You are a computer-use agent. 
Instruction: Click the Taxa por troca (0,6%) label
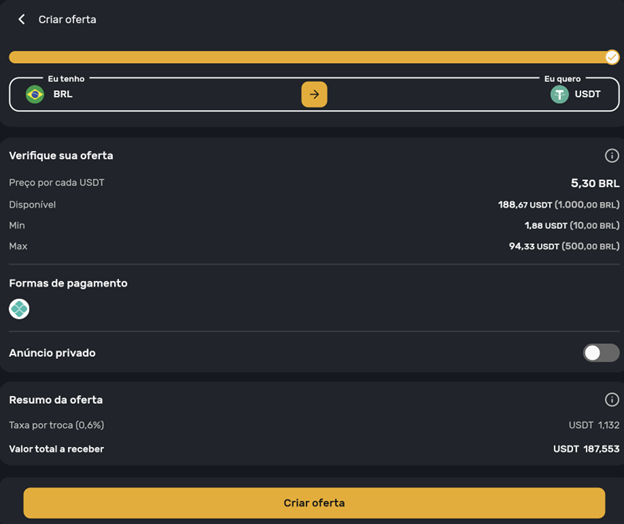point(56,425)
